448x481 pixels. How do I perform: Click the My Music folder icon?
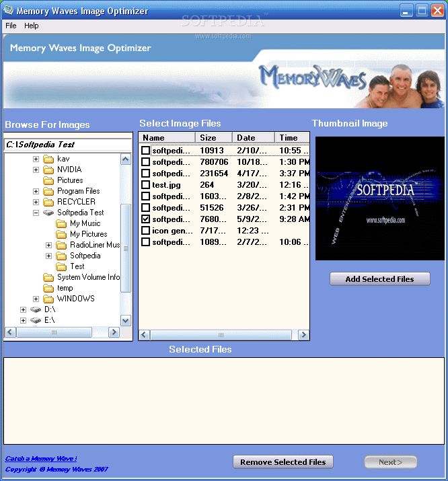point(61,223)
